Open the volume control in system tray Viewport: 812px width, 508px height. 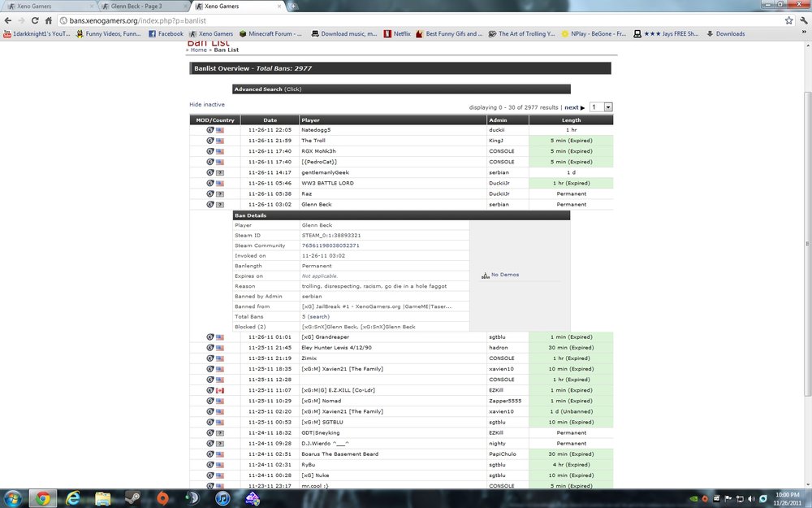(x=751, y=499)
